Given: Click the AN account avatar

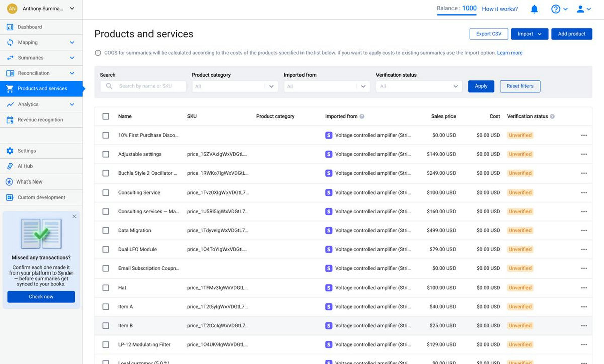Looking at the screenshot, I should click(x=12, y=9).
